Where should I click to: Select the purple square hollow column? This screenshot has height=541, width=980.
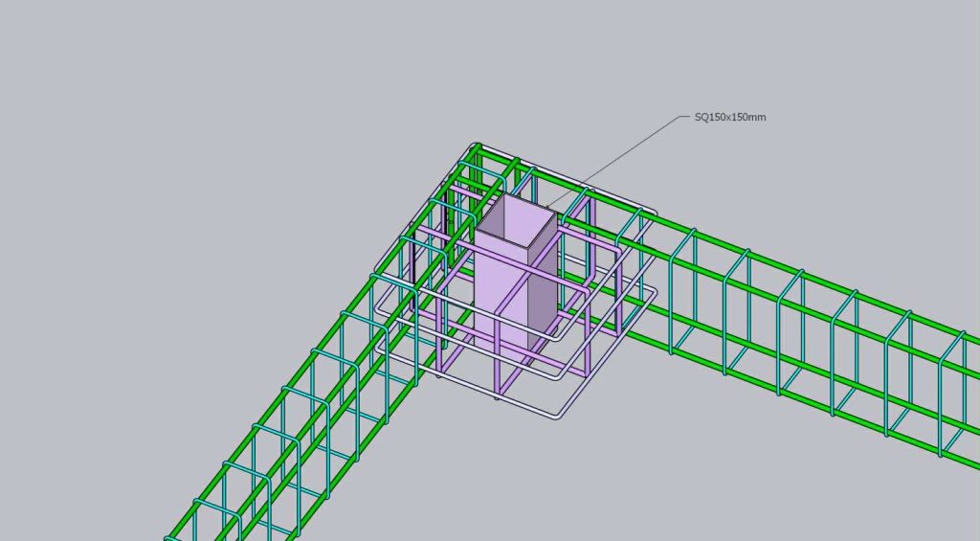[515, 278]
